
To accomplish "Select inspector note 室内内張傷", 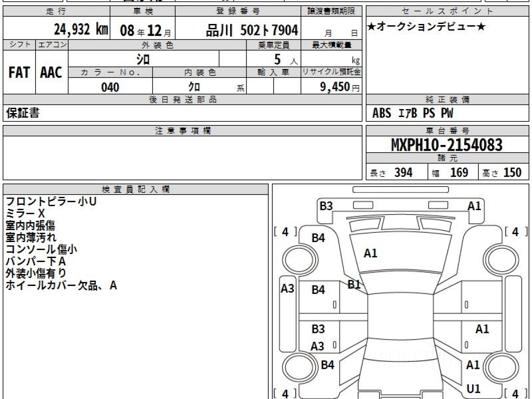I will pyautogui.click(x=30, y=226).
